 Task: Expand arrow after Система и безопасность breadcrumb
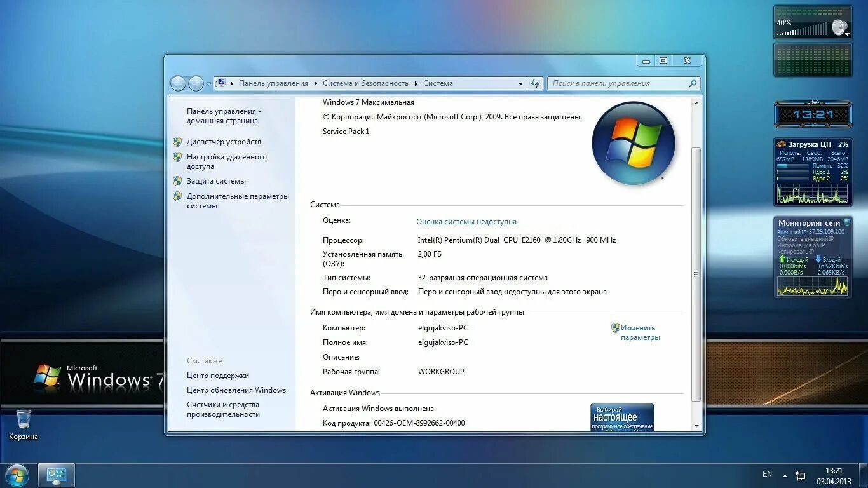[x=416, y=83]
